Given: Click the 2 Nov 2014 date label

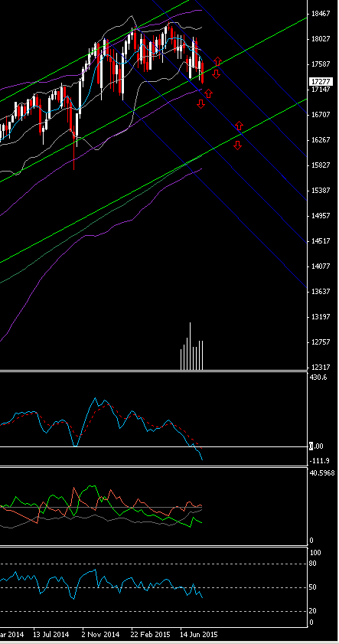Looking at the screenshot, I should tap(101, 634).
